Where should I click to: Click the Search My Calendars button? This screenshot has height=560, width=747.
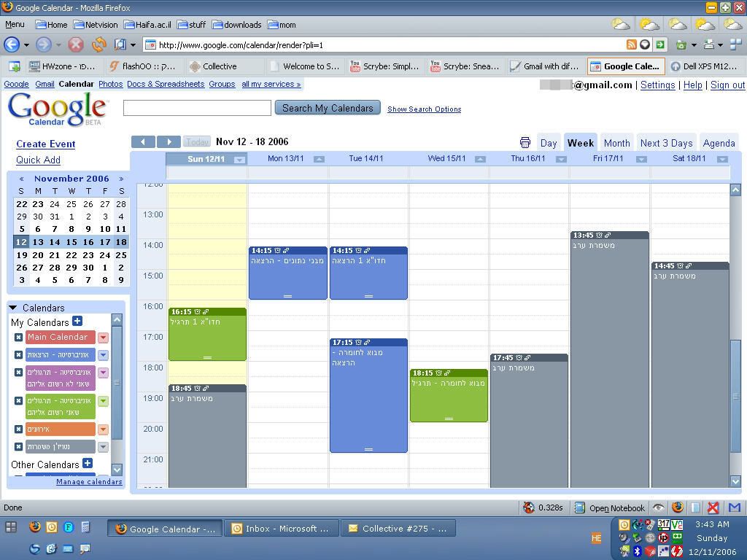(x=328, y=108)
